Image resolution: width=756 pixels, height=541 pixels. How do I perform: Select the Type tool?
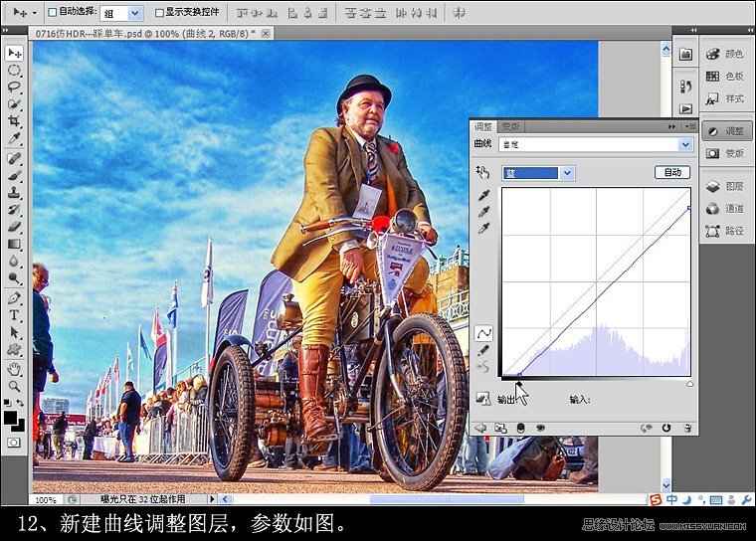click(15, 315)
